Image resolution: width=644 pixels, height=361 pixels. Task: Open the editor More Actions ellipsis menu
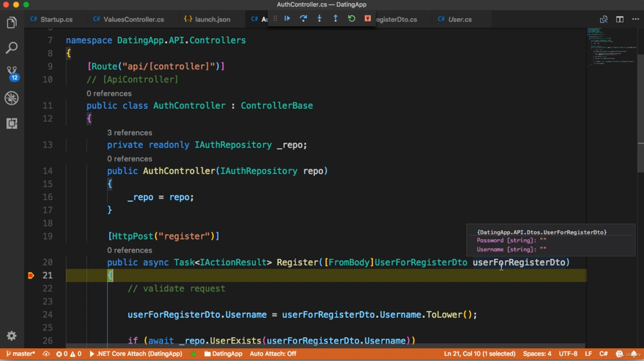636,19
